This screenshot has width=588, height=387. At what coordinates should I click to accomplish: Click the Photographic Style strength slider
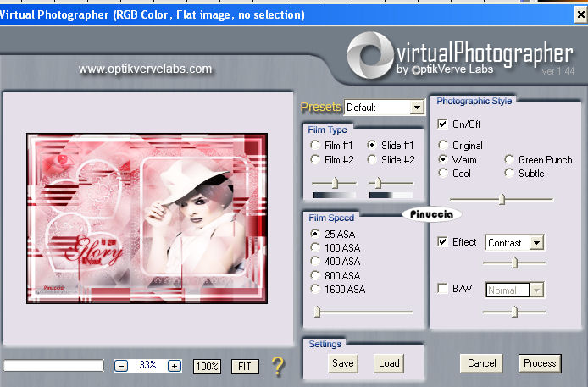(x=502, y=199)
